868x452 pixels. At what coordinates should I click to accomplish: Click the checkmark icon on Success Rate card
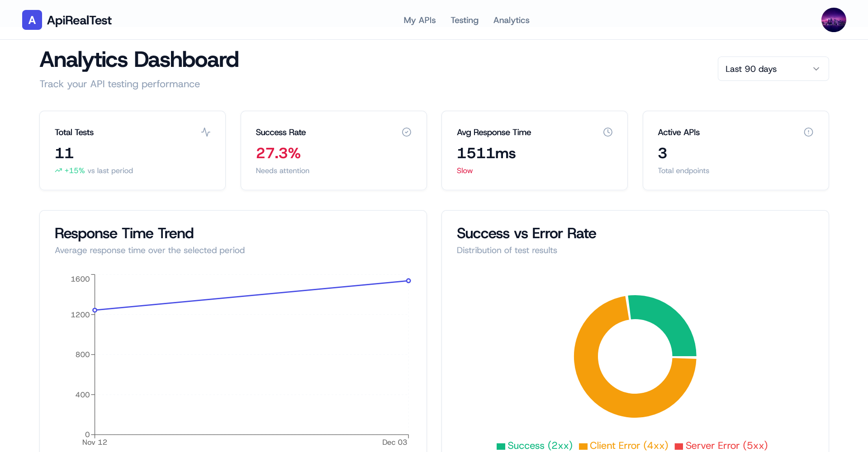[406, 132]
